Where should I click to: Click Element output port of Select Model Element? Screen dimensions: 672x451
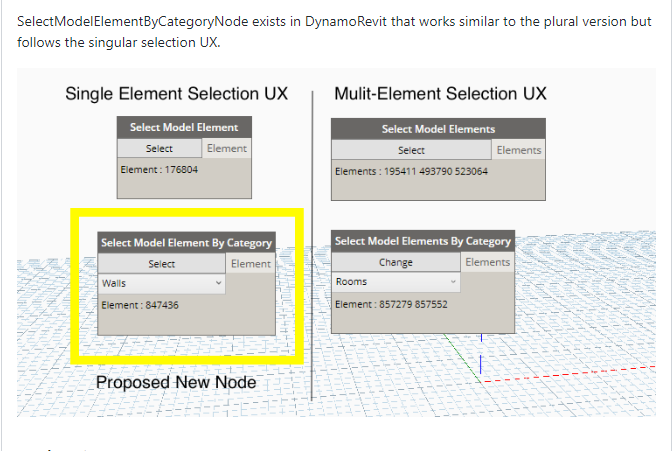[x=227, y=148]
